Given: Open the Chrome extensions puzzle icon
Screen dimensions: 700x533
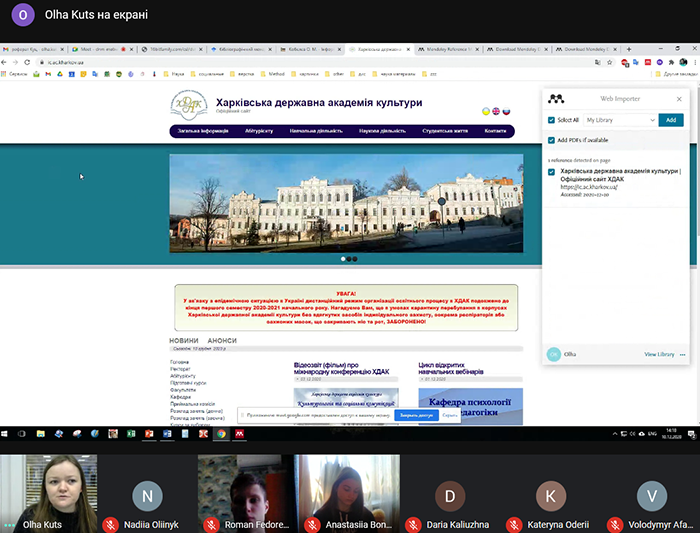Looking at the screenshot, I should 671,62.
